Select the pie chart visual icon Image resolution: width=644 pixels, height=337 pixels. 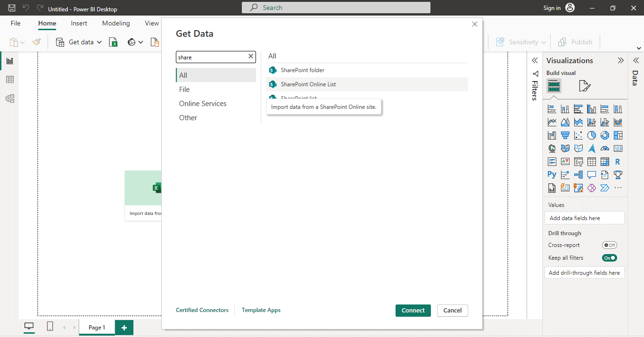click(592, 135)
